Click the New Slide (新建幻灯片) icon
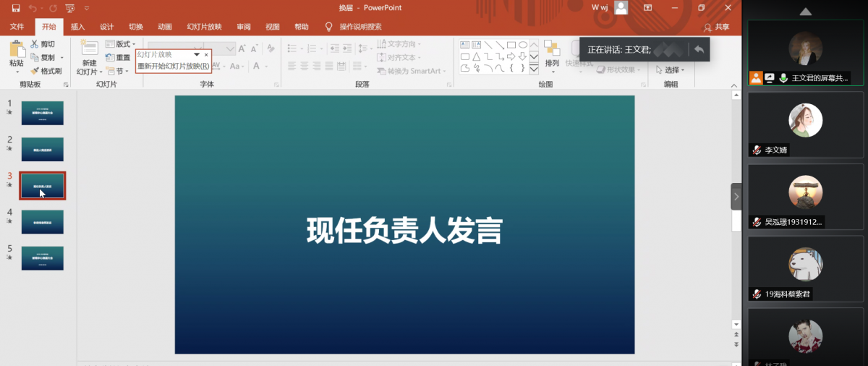The width and height of the screenshot is (868, 366). click(x=89, y=49)
